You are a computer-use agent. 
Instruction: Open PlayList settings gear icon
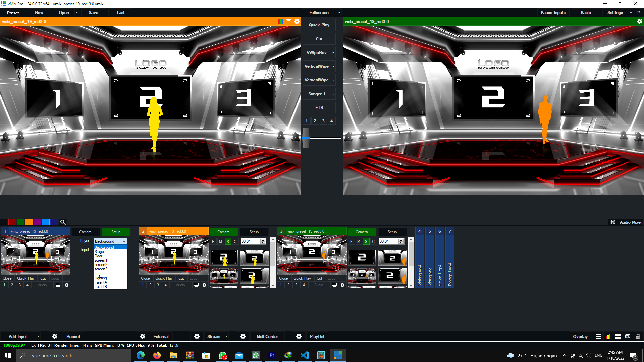point(299,336)
